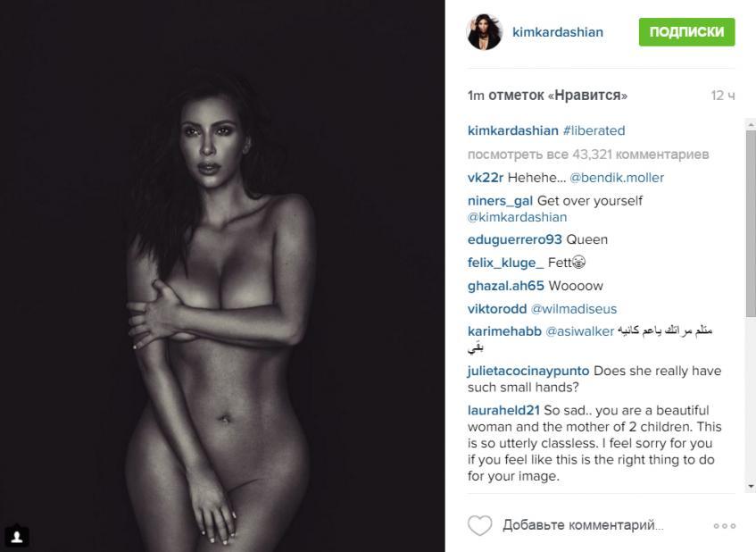
Task: Click the comment input field Добавьте комментарий
Action: (583, 525)
